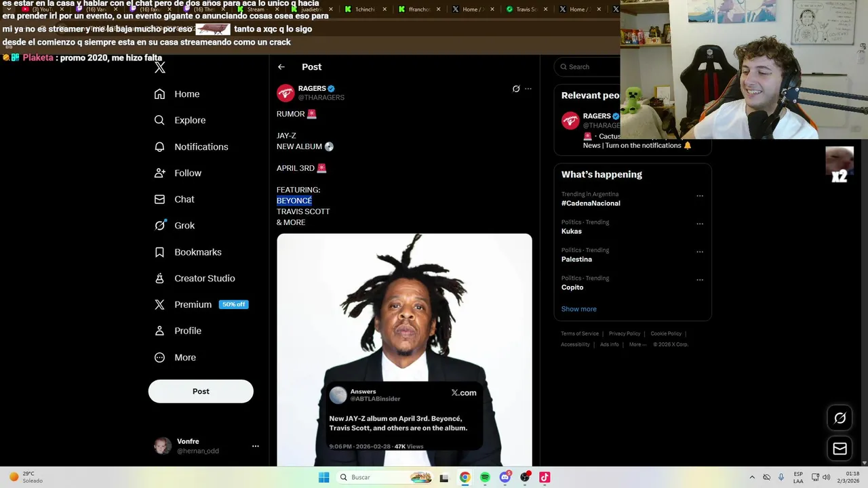Open Discord from the taskbar
868x488 pixels.
pyautogui.click(x=505, y=477)
